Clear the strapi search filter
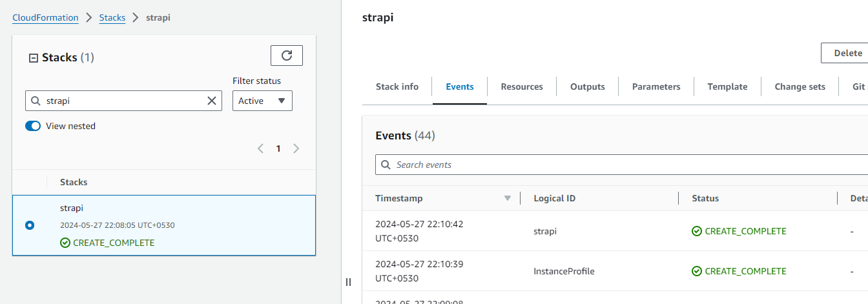 [212, 101]
